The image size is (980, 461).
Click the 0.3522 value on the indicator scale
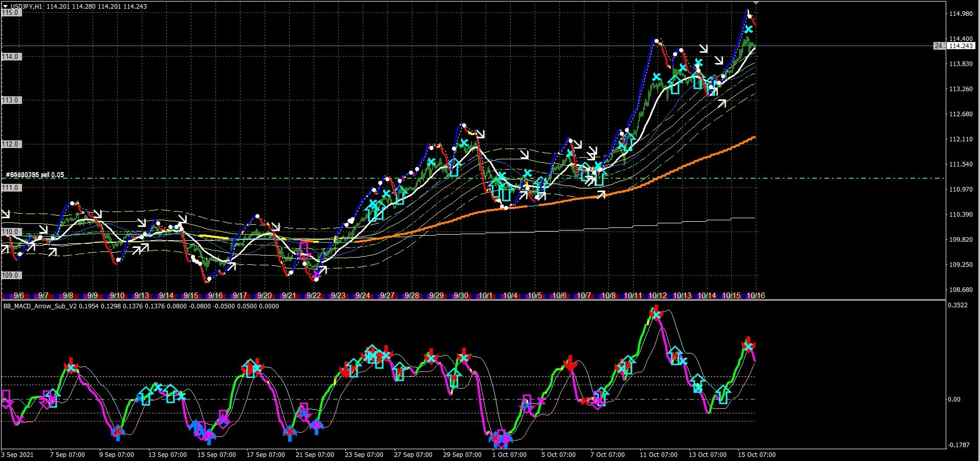point(957,305)
